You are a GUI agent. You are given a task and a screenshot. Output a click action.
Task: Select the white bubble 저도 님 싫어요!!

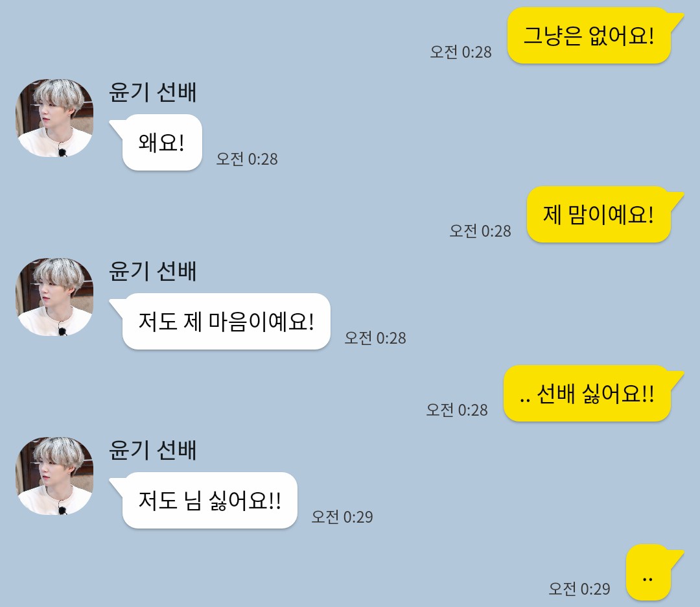(204, 500)
